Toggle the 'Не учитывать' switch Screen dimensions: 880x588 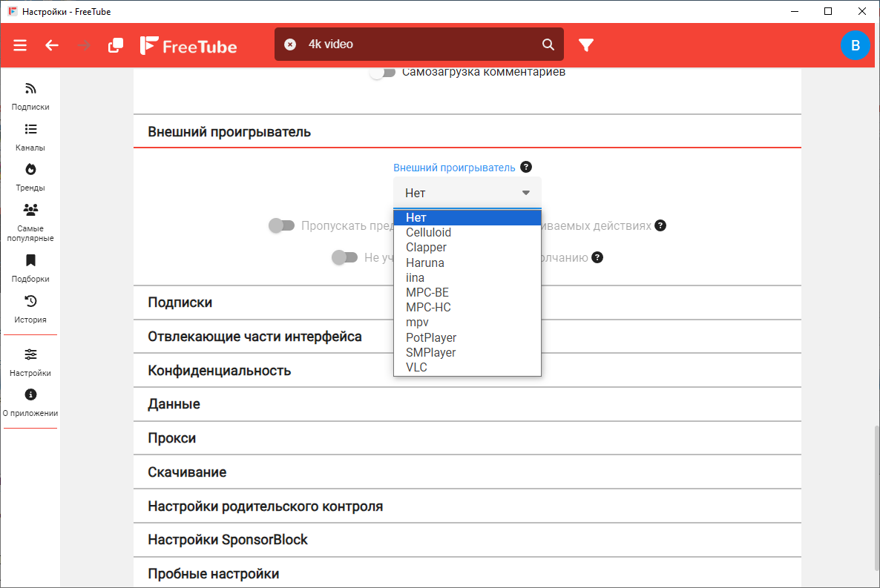tap(345, 257)
